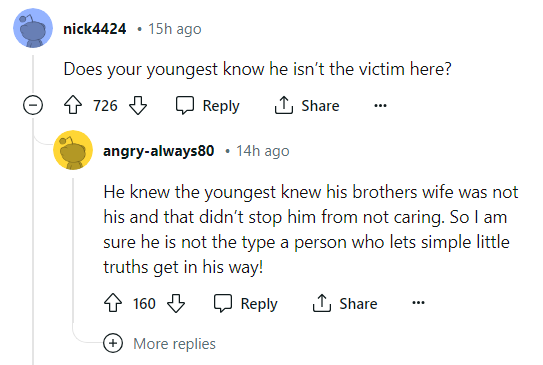543x365 pixels.
Task: Upvote nick4424's comment
Action: [x=73, y=105]
